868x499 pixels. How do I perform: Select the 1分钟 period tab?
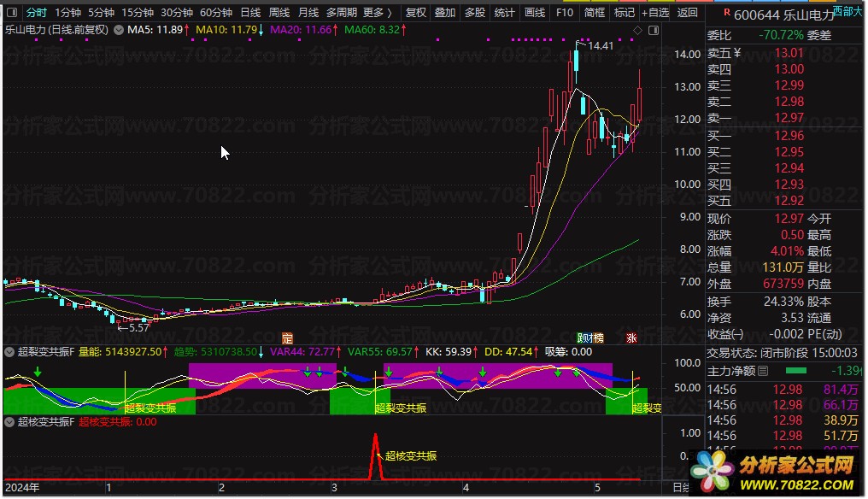coord(67,12)
